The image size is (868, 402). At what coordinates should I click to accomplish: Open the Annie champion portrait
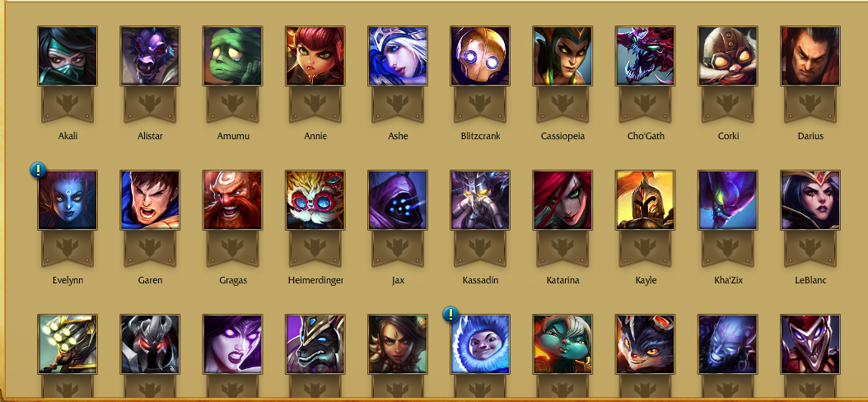click(x=315, y=56)
